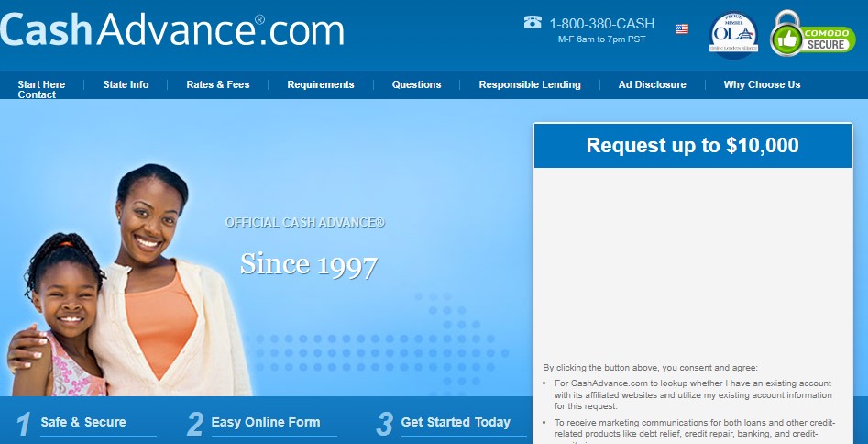Viewport: 868px width, 444px height.
Task: Click the Request up to $10,000 header
Action: (693, 145)
